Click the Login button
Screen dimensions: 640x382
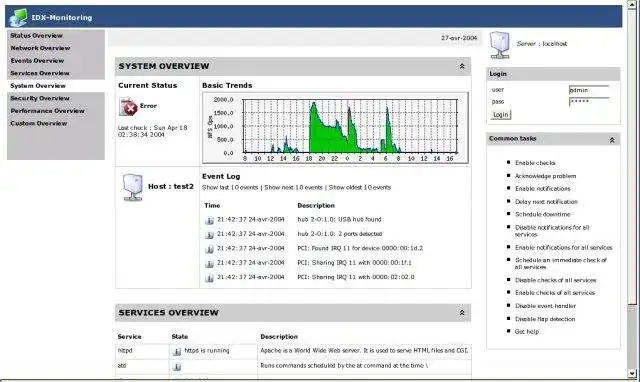pyautogui.click(x=500, y=115)
